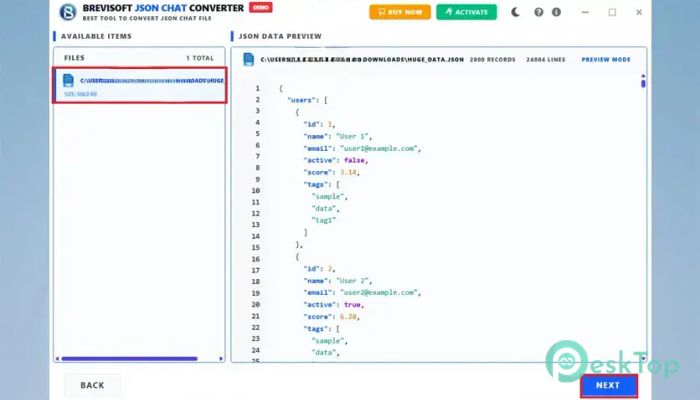Click right arrow of files list scrollbar
The image size is (700, 400).
coord(221,358)
